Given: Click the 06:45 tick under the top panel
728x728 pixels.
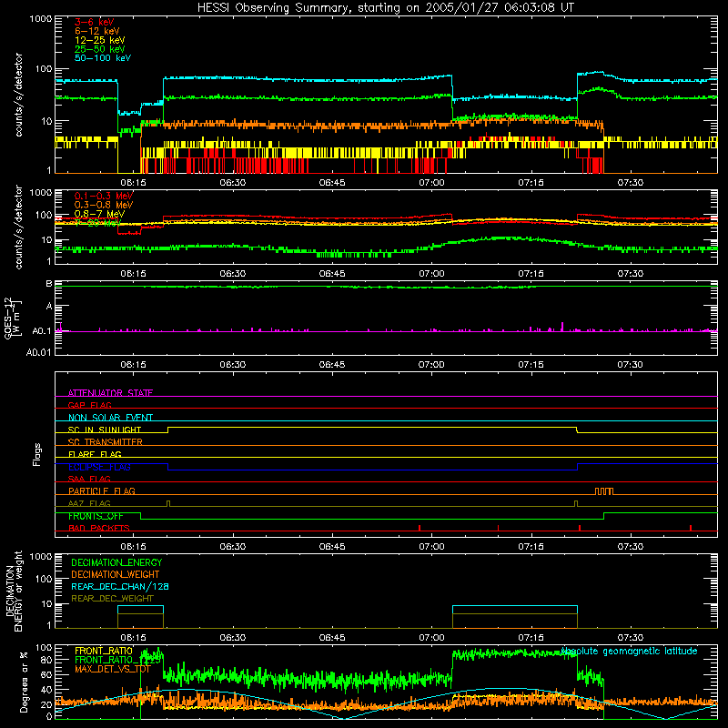Looking at the screenshot, I should point(332,183).
